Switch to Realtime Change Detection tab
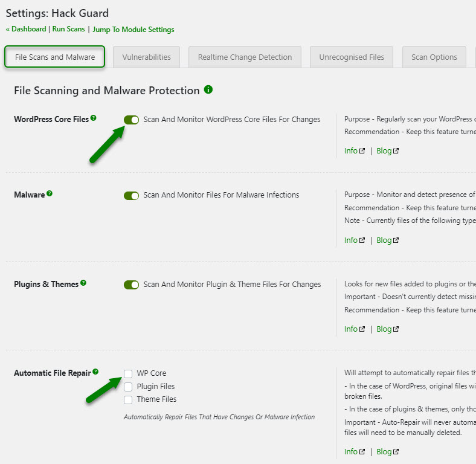The width and height of the screenshot is (476, 464). click(245, 57)
